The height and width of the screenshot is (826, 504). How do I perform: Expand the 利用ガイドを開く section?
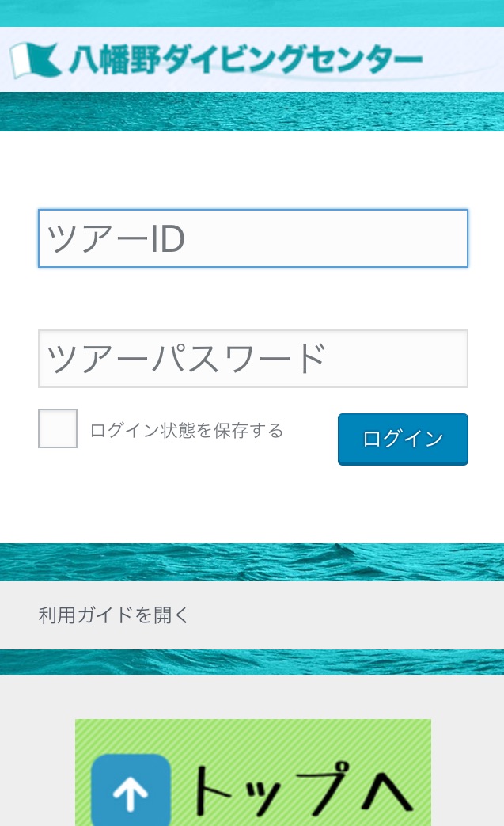pos(115,615)
